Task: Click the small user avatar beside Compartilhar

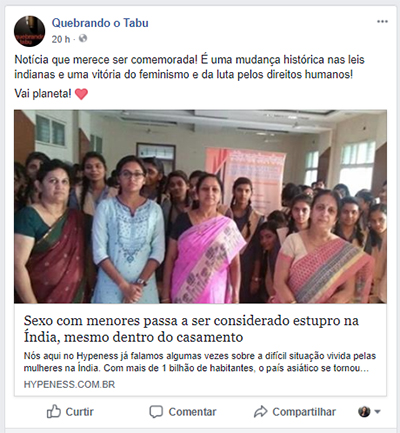Action: click(364, 412)
